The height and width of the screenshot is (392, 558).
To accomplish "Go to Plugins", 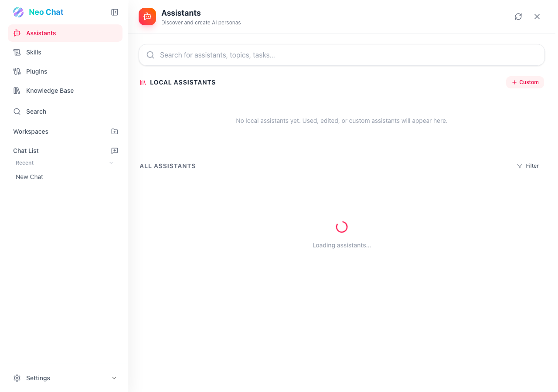I will [65, 71].
